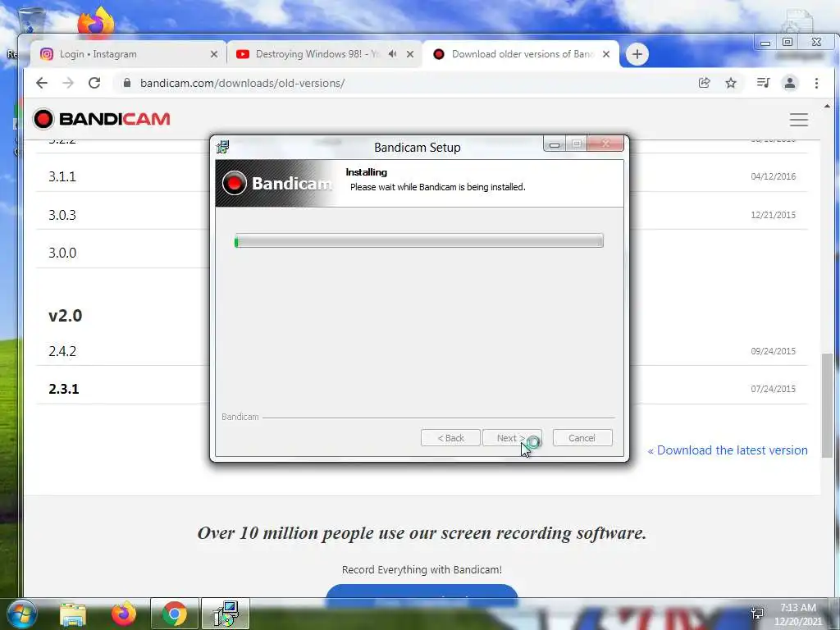Click the 09/24/2015 release date
This screenshot has width=840, height=630.
coord(773,351)
